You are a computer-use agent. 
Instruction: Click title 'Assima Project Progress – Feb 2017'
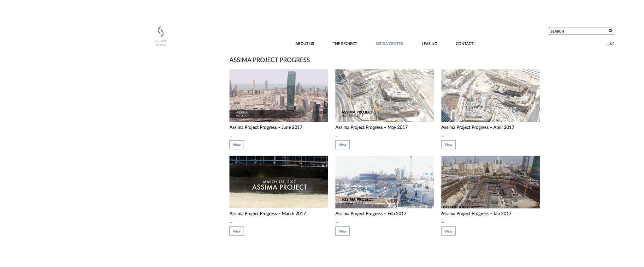[x=371, y=214]
